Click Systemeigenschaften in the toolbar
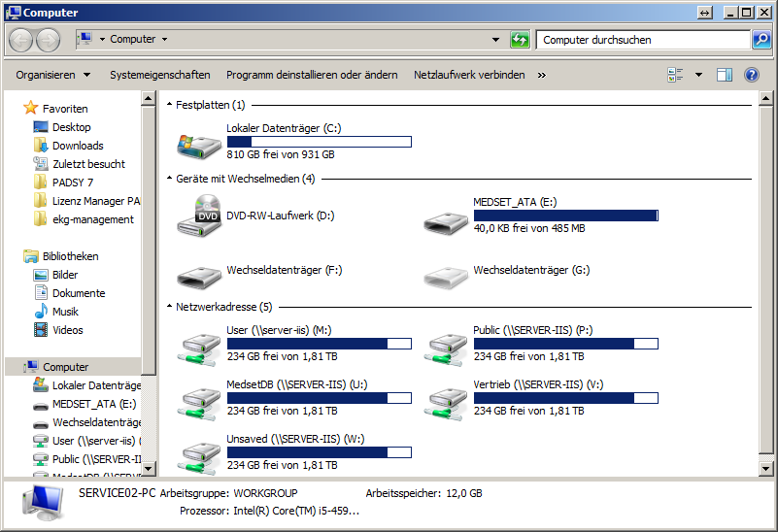This screenshot has height=532, width=778. tap(159, 75)
